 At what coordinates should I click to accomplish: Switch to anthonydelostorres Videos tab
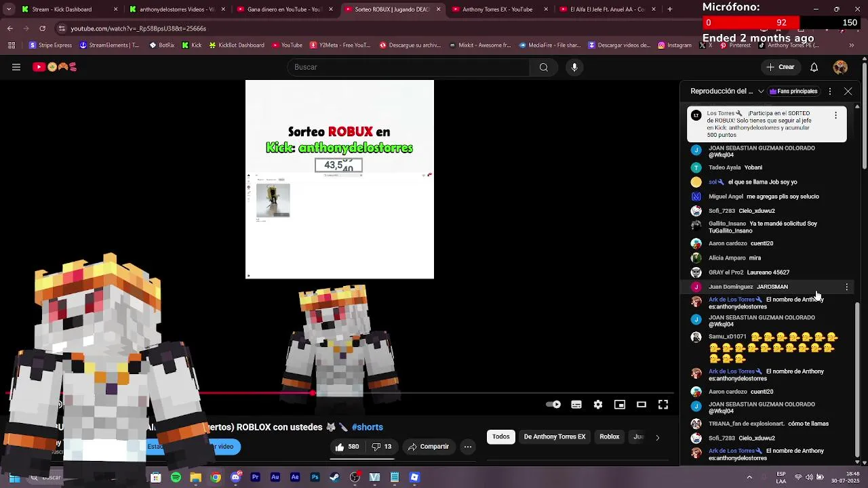(177, 9)
